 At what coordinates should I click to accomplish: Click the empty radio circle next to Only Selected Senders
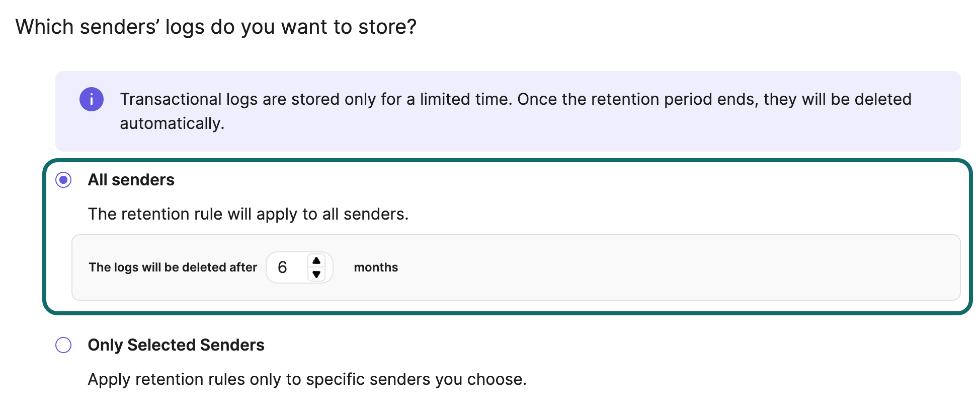coord(63,345)
